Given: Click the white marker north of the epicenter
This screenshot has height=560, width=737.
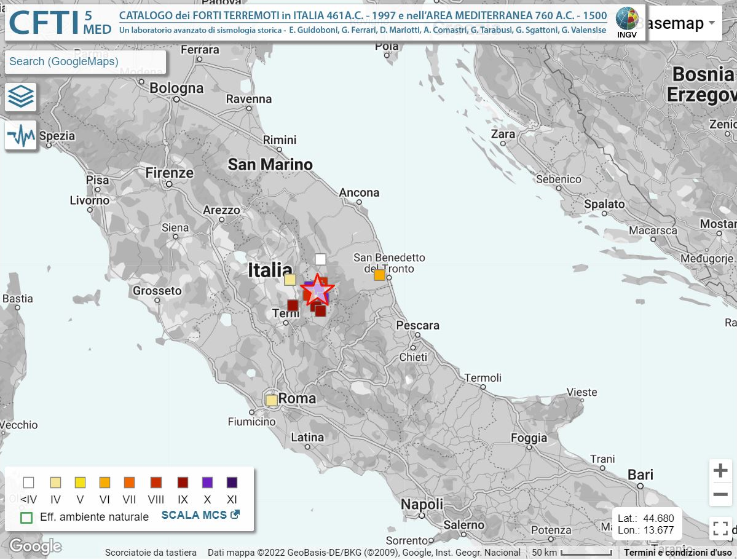Looking at the screenshot, I should (320, 259).
